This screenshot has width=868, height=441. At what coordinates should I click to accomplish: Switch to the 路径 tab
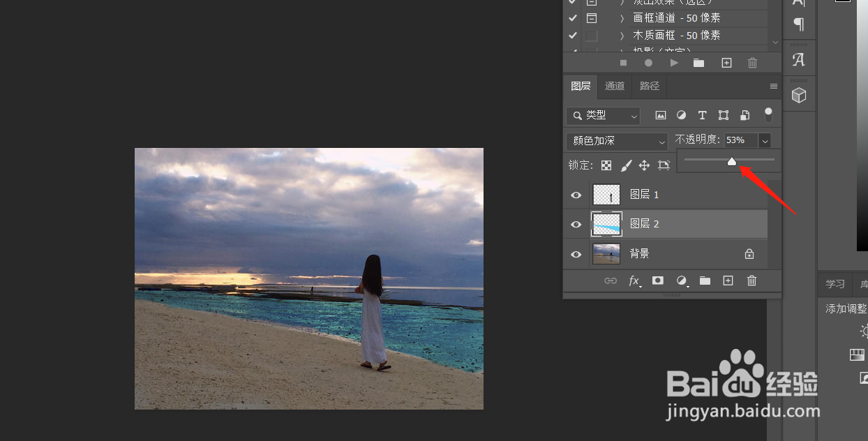pos(650,86)
